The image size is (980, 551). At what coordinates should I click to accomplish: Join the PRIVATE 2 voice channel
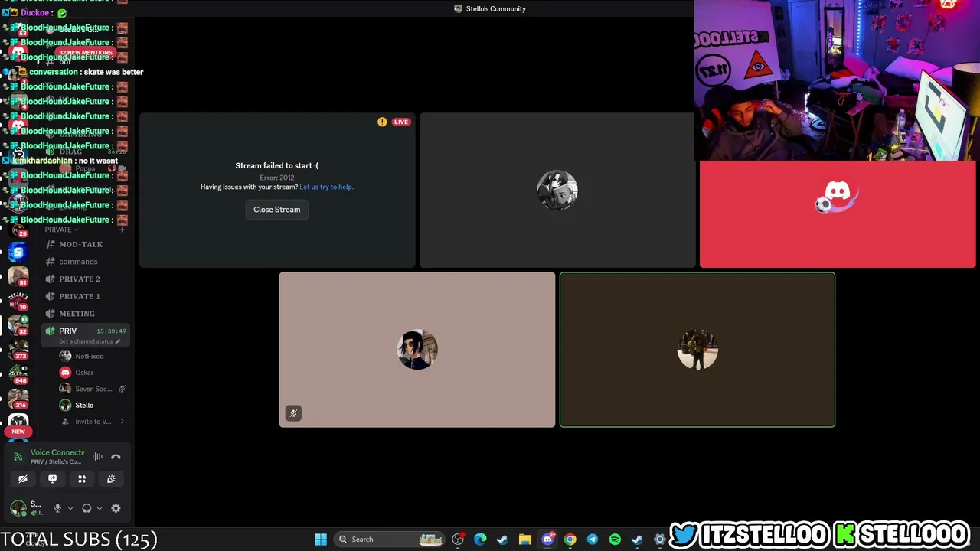pos(84,279)
